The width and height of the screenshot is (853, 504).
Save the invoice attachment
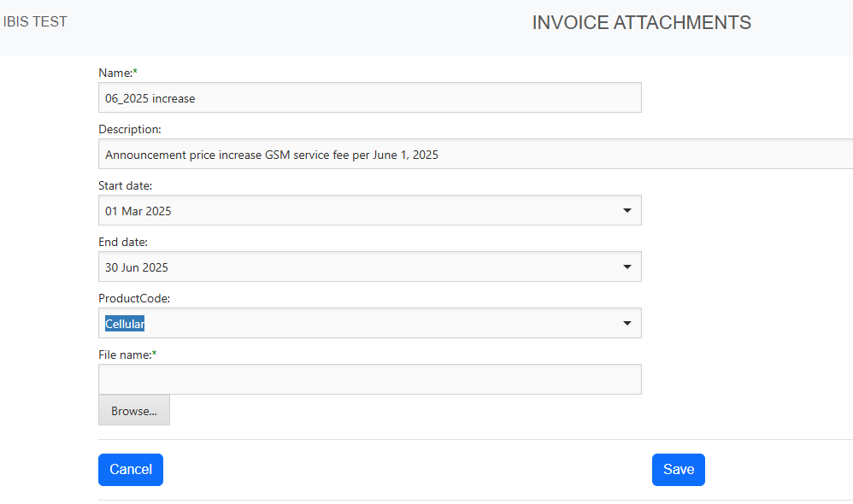point(678,470)
